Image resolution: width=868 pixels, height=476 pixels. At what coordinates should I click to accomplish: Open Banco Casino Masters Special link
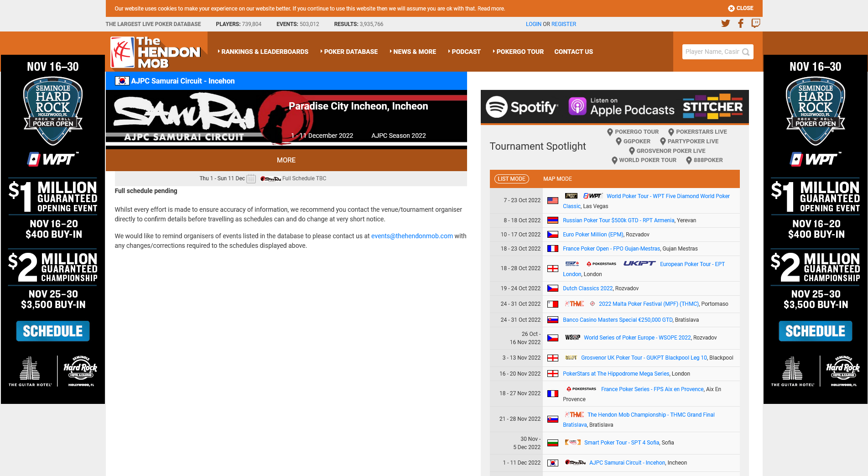pyautogui.click(x=618, y=320)
